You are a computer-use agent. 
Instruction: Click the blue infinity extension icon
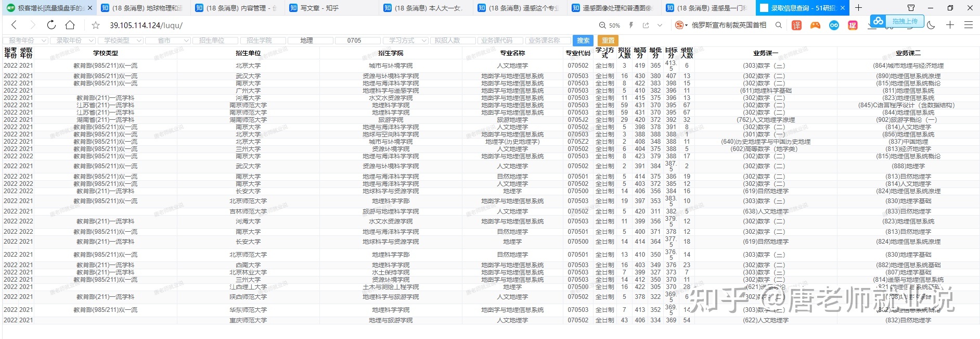click(834, 25)
